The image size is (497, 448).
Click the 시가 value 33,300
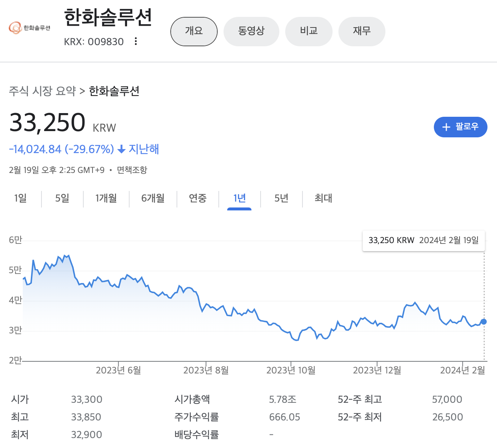pos(87,400)
